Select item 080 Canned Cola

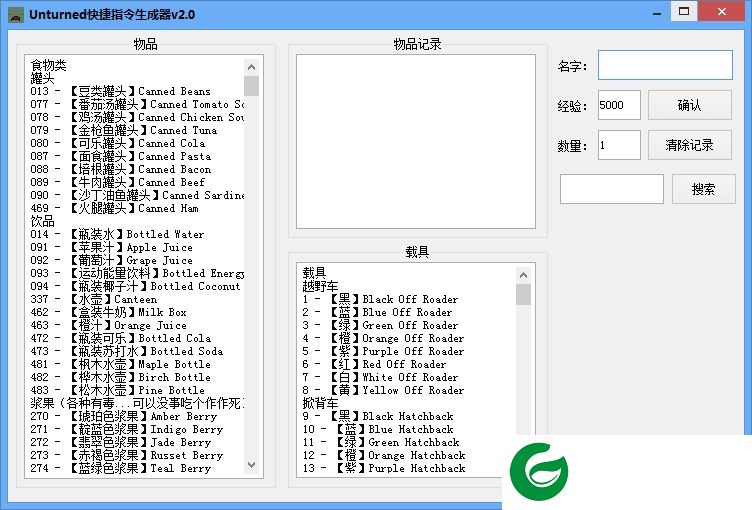pos(118,143)
